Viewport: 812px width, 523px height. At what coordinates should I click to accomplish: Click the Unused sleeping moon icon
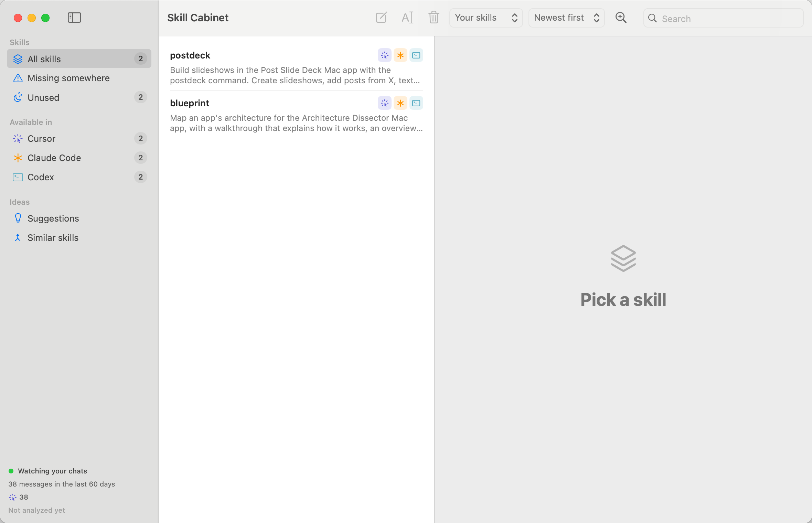(18, 97)
